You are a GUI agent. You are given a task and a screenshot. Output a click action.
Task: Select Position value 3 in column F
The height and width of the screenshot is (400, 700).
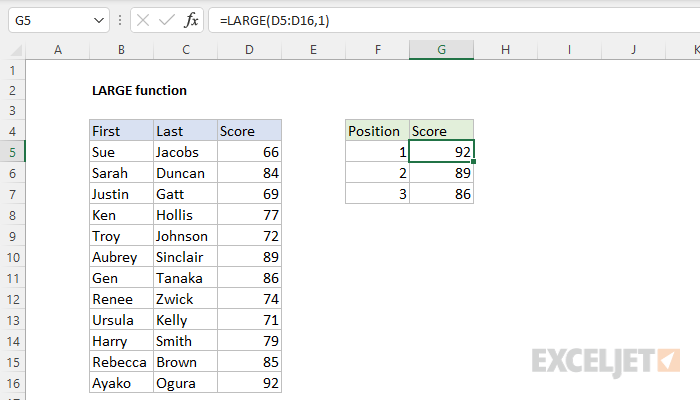(x=378, y=194)
